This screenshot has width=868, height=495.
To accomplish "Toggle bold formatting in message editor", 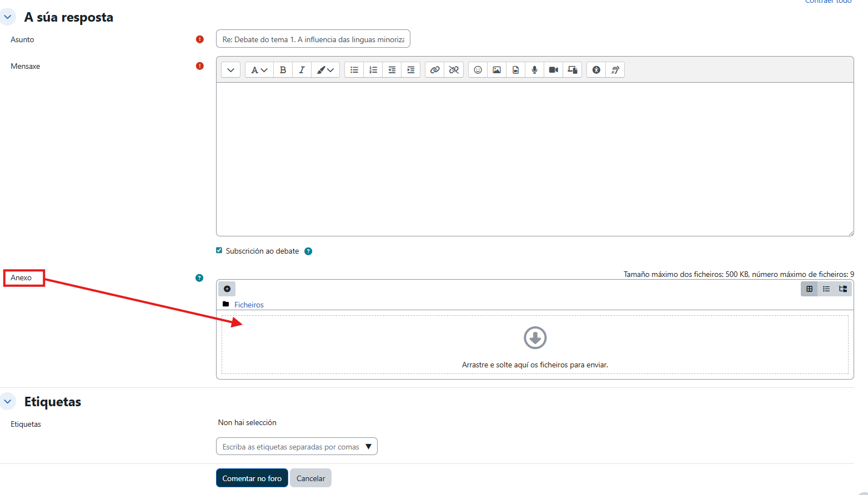I will [283, 70].
